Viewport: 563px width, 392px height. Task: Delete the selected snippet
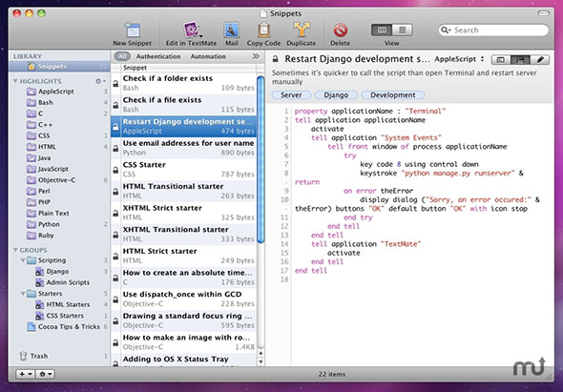point(340,34)
